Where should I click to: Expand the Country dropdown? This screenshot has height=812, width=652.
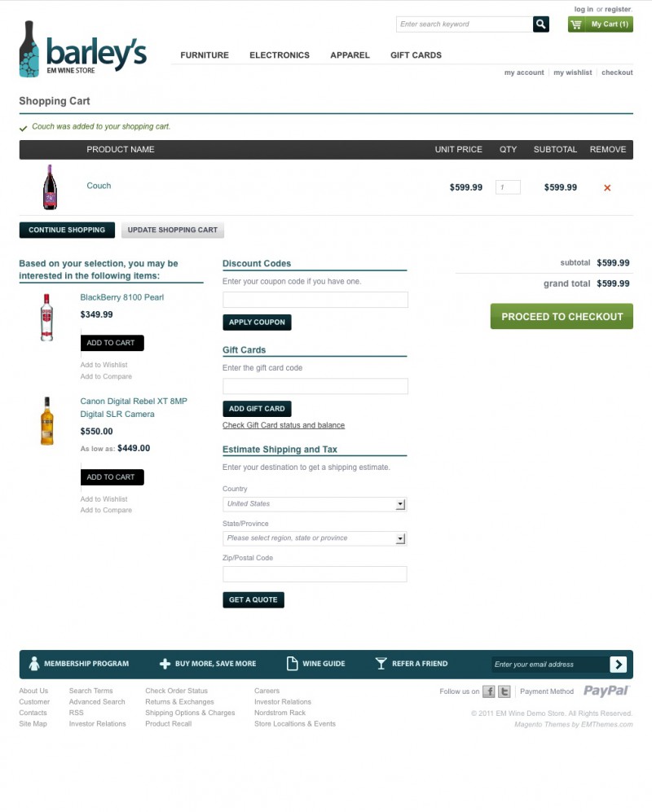[315, 504]
